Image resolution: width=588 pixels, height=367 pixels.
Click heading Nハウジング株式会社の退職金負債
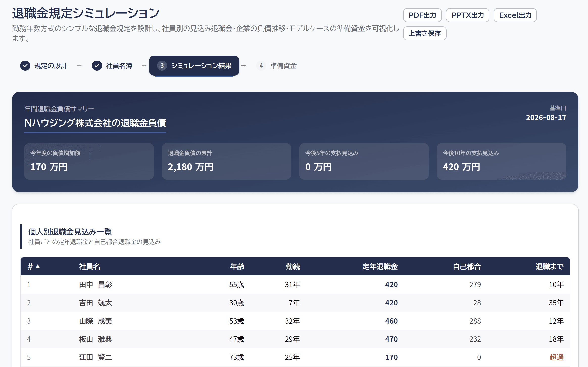[95, 123]
